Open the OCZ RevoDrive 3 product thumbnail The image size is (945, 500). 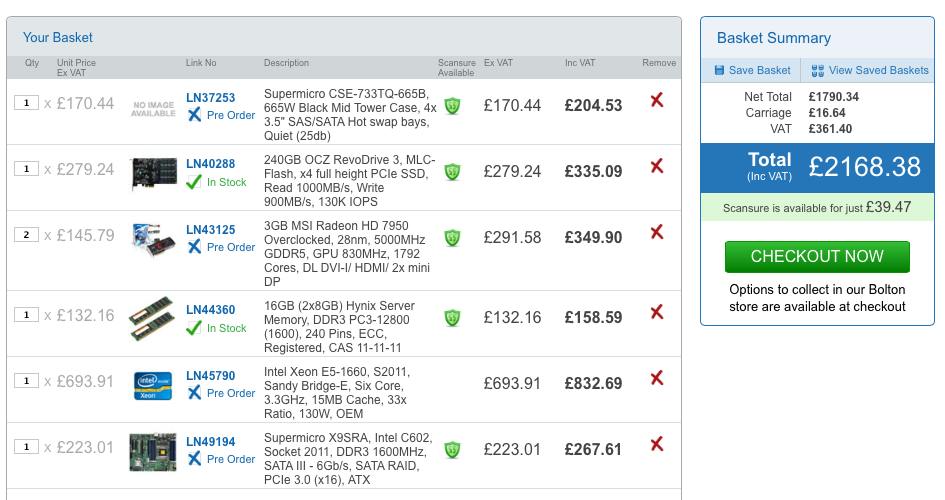[154, 174]
